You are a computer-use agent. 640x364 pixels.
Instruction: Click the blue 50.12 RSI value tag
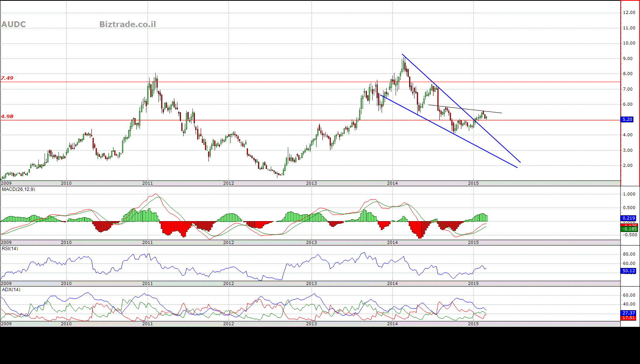point(629,271)
